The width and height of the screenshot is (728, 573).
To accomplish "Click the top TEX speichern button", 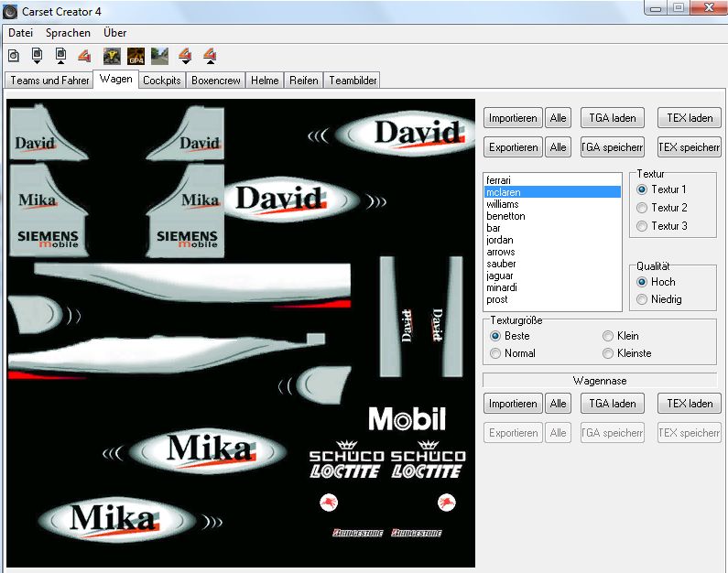I will coord(689,147).
